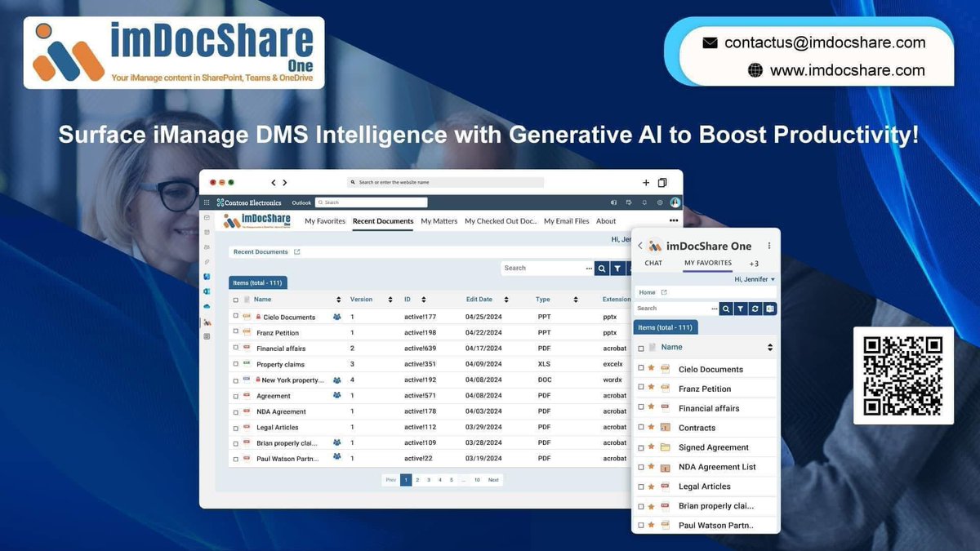This screenshot has width=980, height=551.
Task: Check the Financial affairs row in main table
Action: [x=236, y=349]
